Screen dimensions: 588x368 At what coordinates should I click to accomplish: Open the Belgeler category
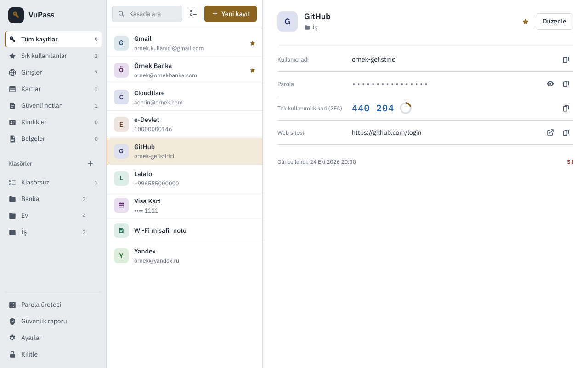click(53, 138)
